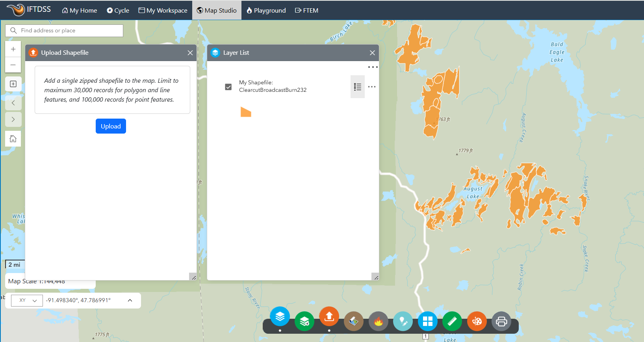Open the basemap gallery grid icon
Screen dimensions: 644x342
coord(428,322)
